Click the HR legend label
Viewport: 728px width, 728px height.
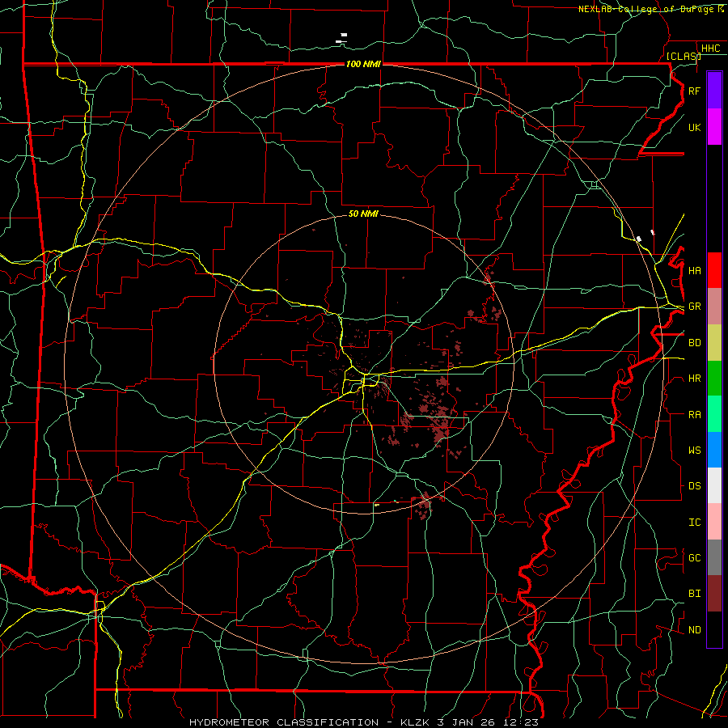pyautogui.click(x=694, y=379)
